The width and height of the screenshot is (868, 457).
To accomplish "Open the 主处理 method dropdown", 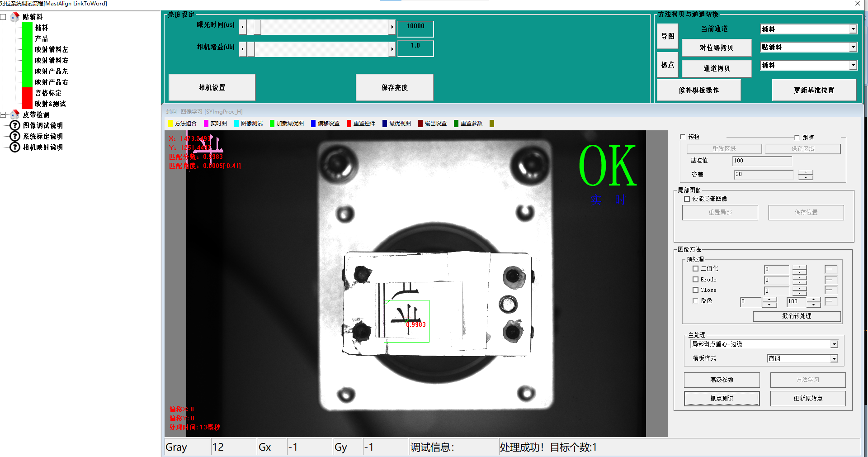I will coord(834,344).
